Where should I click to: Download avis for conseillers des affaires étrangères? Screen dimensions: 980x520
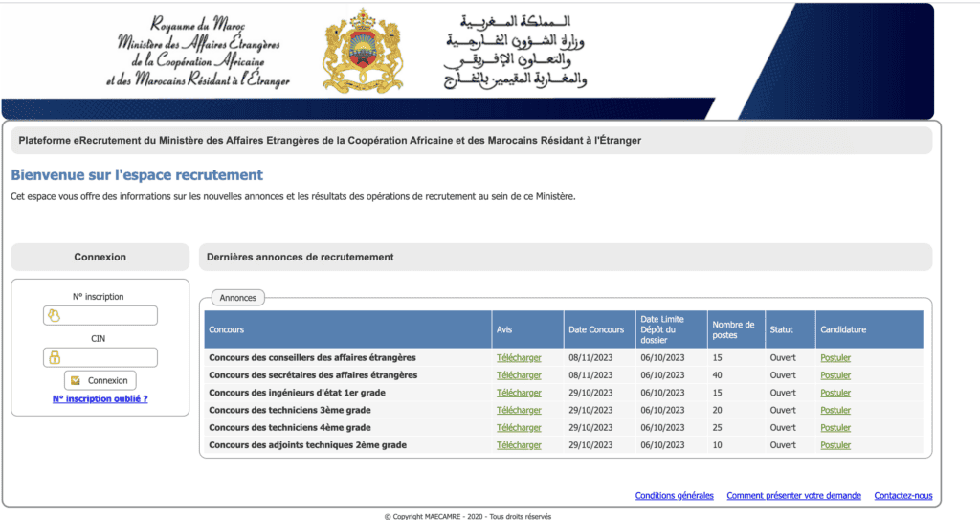(519, 358)
